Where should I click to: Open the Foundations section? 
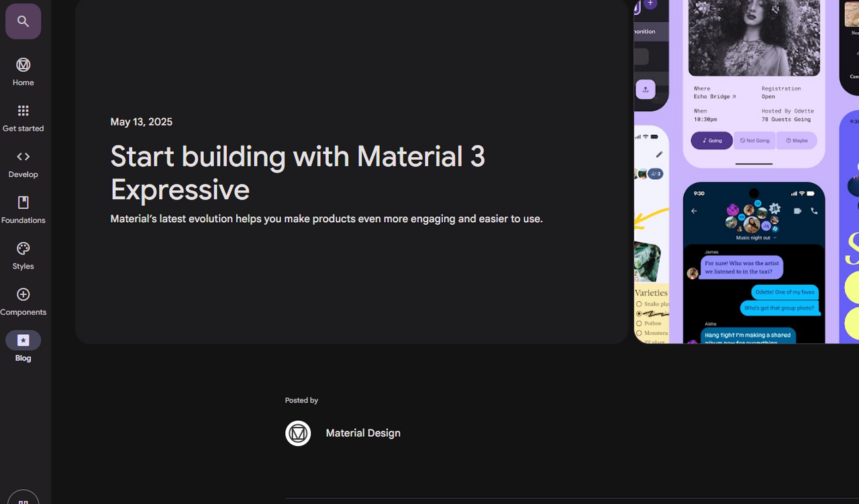(x=23, y=210)
